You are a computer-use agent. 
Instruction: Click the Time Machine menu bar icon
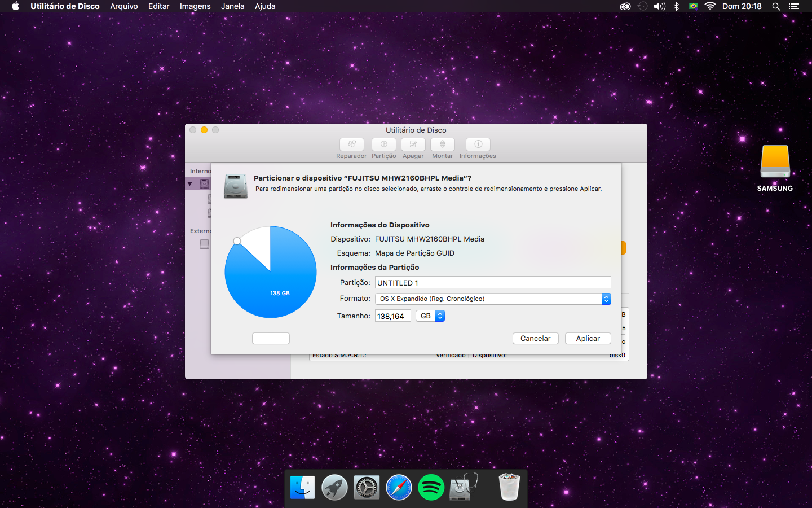pyautogui.click(x=642, y=6)
